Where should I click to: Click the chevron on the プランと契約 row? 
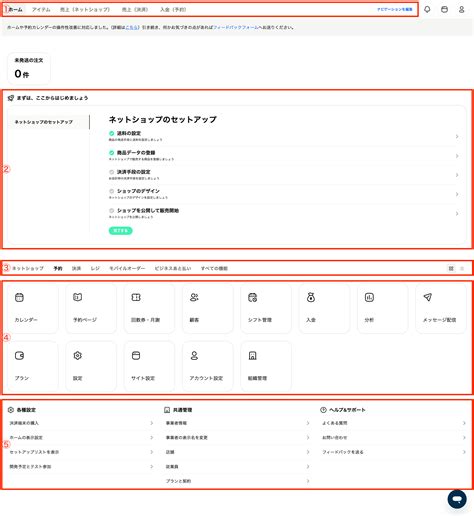pyautogui.click(x=308, y=481)
